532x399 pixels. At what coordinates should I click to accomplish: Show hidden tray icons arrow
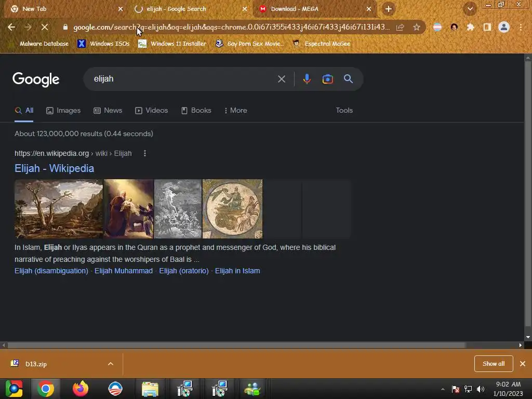pyautogui.click(x=443, y=389)
